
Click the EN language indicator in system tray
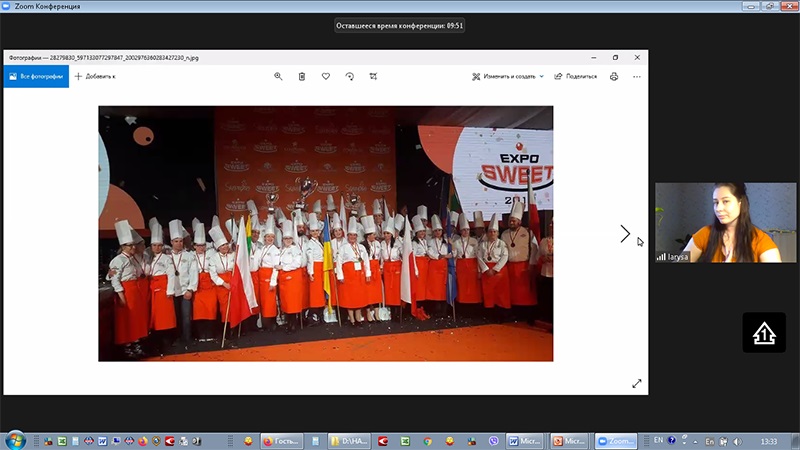(x=658, y=440)
